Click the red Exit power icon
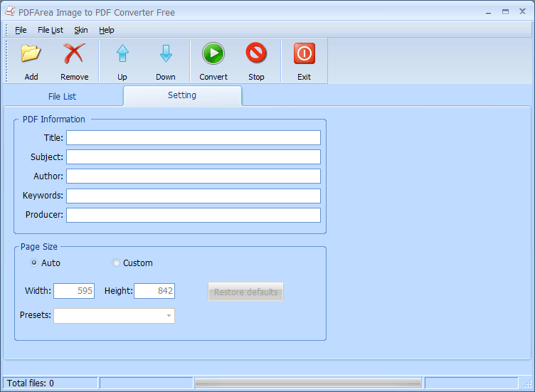The width and height of the screenshot is (535, 392). (x=304, y=53)
